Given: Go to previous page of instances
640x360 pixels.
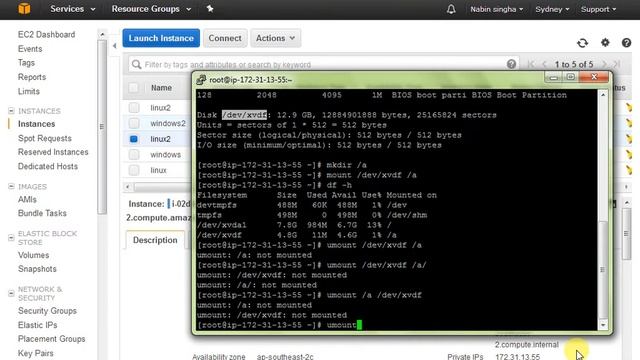Looking at the screenshot, I should [544, 64].
